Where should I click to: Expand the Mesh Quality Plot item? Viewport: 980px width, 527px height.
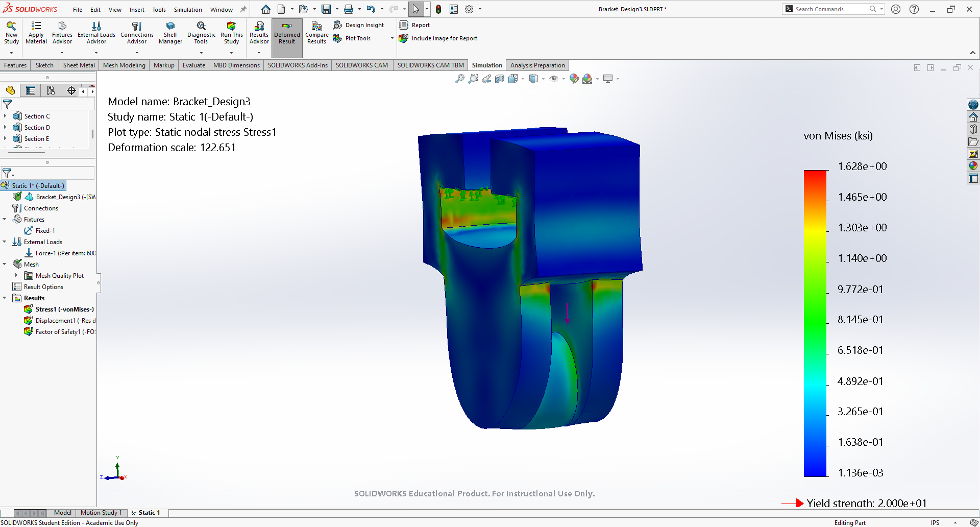tap(16, 276)
